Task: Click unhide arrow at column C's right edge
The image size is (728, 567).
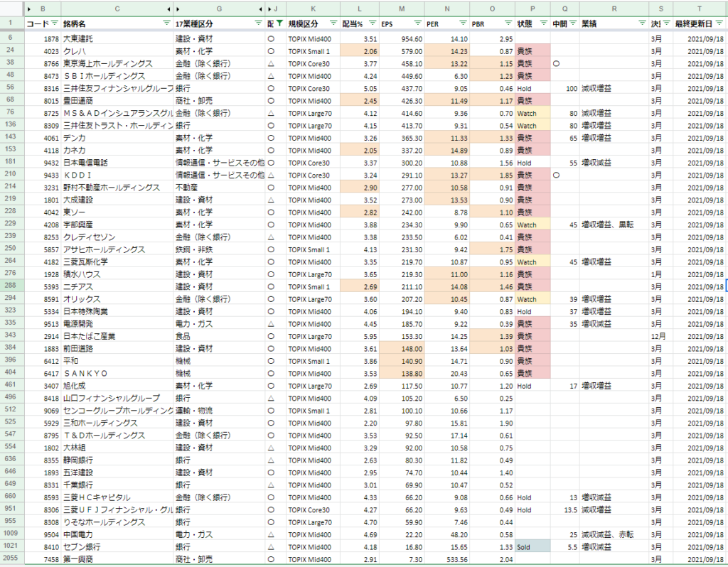Action: coord(168,9)
